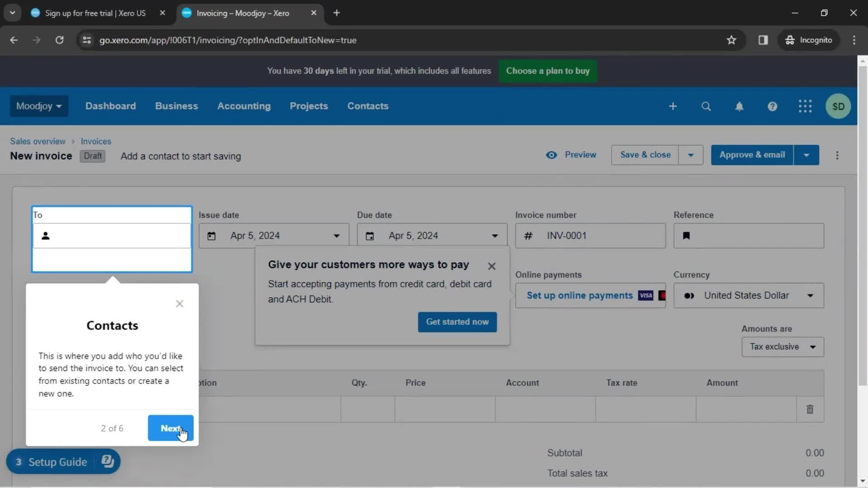
Task: Click Set up online payments
Action: point(580,296)
